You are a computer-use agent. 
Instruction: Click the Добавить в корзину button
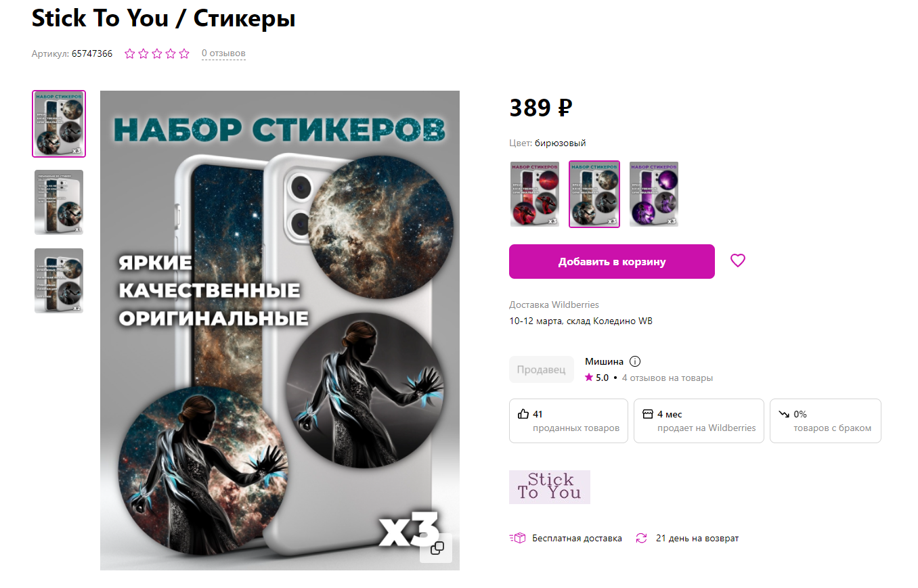pyautogui.click(x=612, y=261)
